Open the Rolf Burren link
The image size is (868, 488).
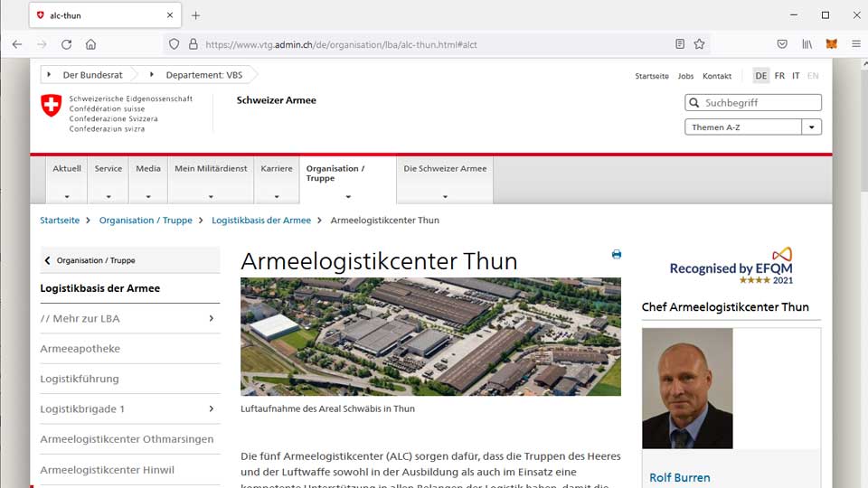(679, 477)
